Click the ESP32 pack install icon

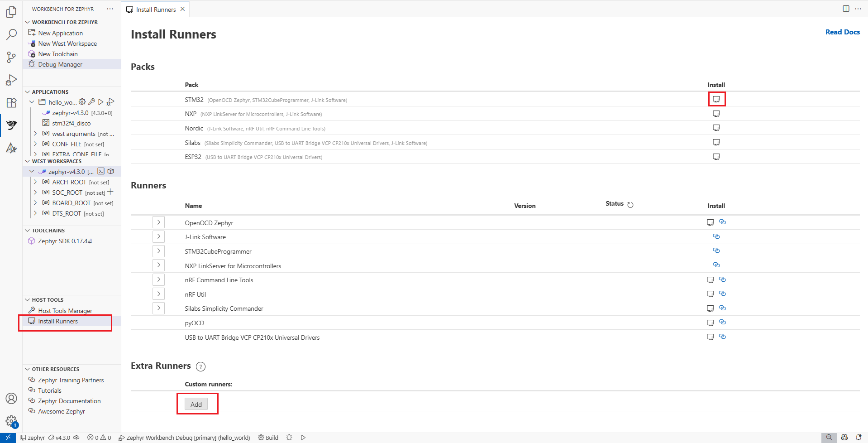(x=716, y=157)
